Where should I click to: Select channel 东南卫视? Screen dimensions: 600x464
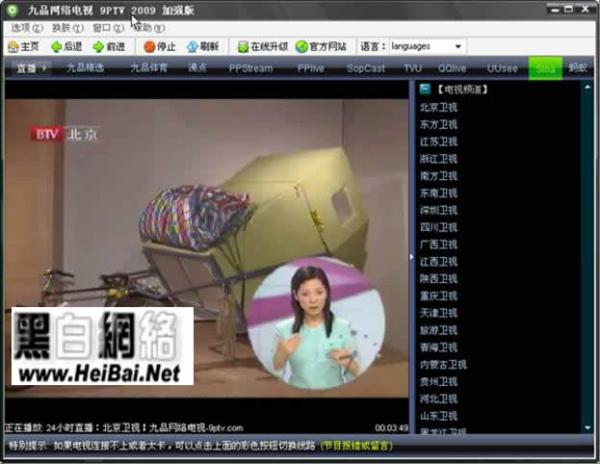(x=438, y=193)
